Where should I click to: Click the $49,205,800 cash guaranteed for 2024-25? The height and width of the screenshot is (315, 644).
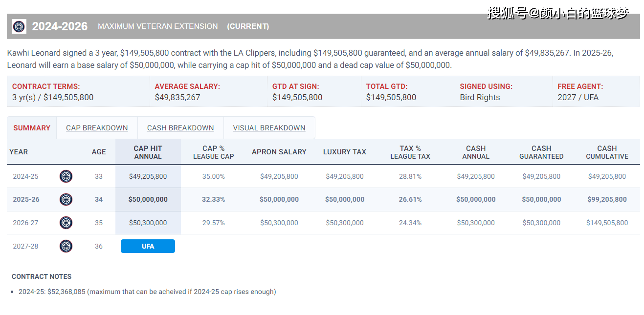tap(541, 176)
